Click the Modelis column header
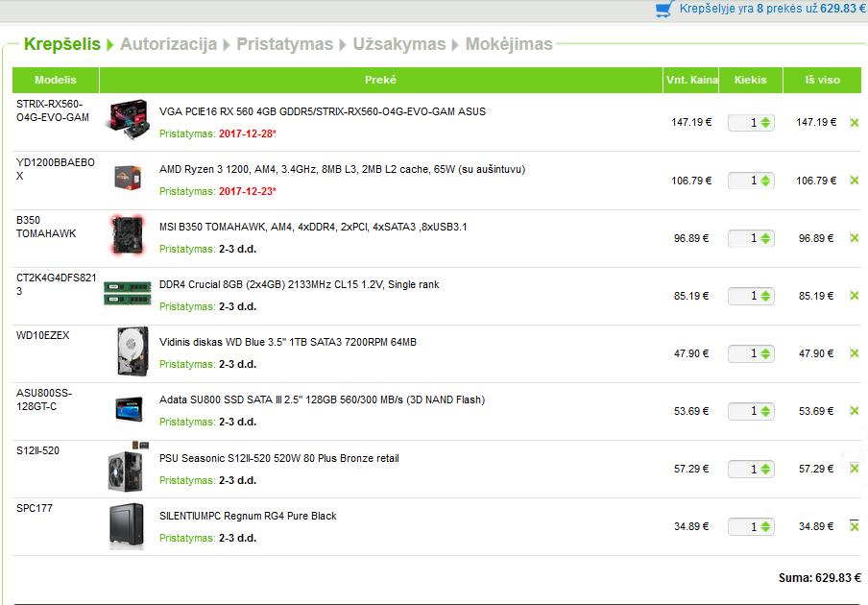This screenshot has width=868, height=605. (x=56, y=80)
